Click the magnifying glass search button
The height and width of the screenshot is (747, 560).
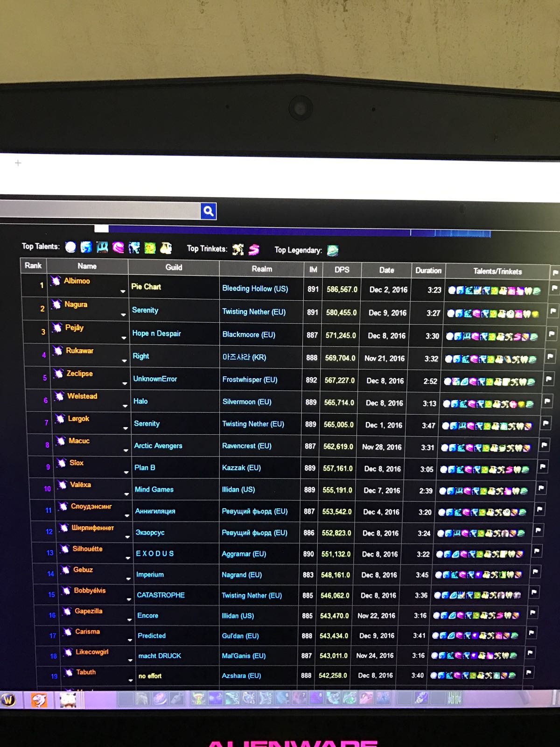point(209,211)
